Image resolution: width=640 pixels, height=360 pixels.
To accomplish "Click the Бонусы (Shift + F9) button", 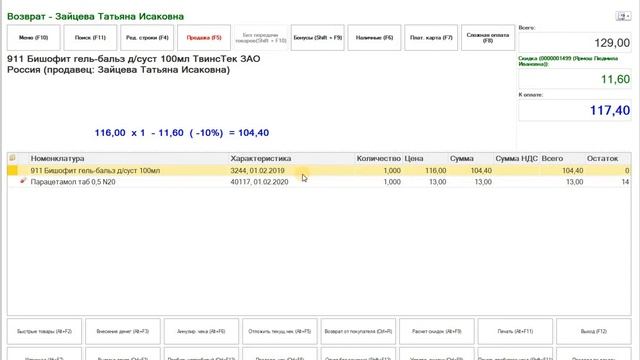I will tap(318, 38).
